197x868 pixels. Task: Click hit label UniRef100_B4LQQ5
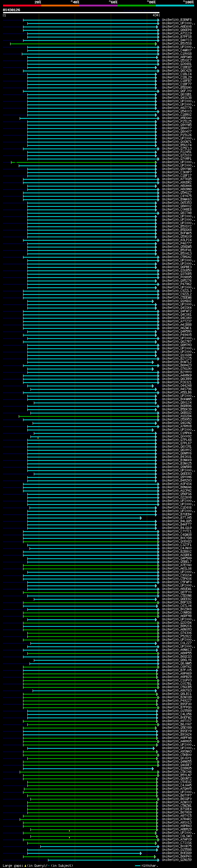click(177, 521)
